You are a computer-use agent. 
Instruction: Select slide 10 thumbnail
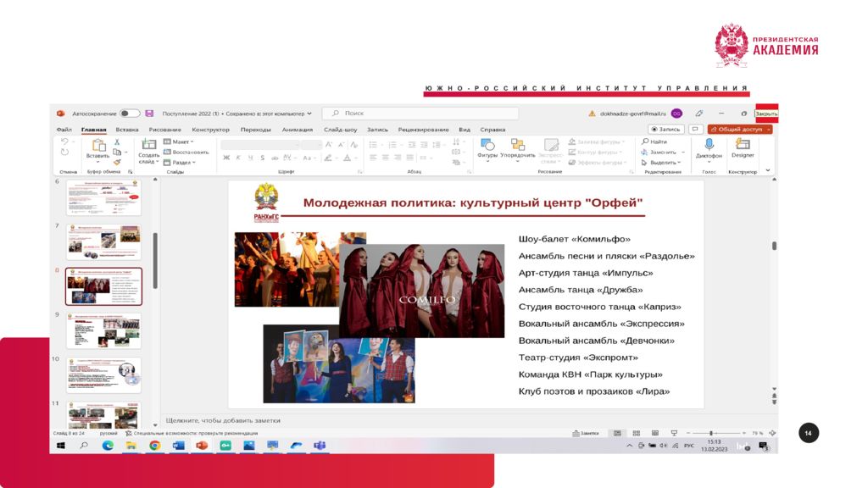point(103,375)
